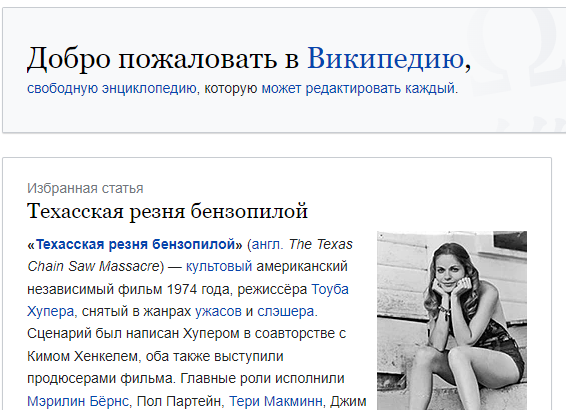Open the слэшера genre link

pos(286,311)
